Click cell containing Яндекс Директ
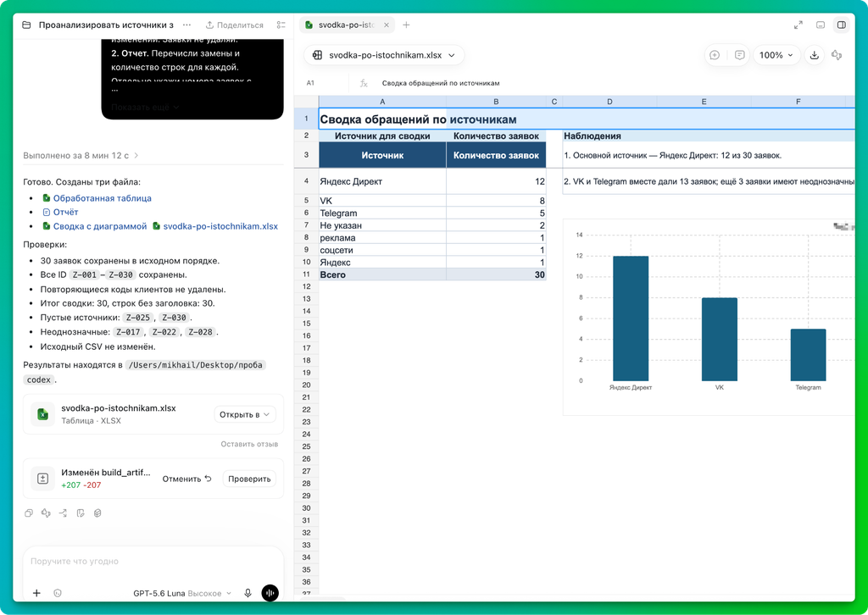Viewport: 868px width, 615px height. click(382, 181)
